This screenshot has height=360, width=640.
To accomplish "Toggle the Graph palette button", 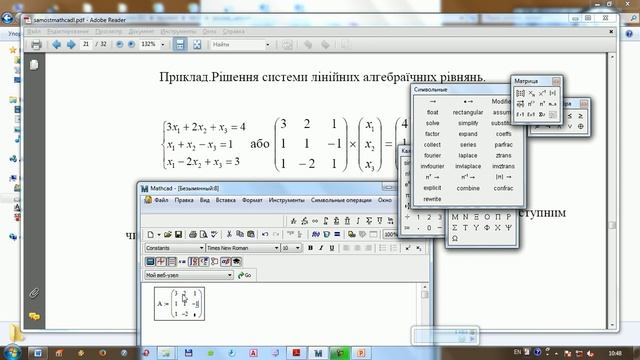I will click(x=161, y=262).
